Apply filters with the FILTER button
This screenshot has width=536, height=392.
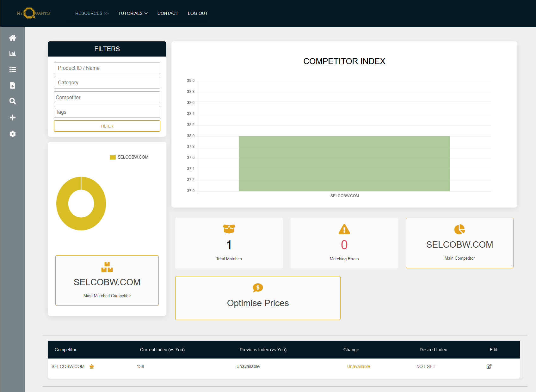coord(107,126)
